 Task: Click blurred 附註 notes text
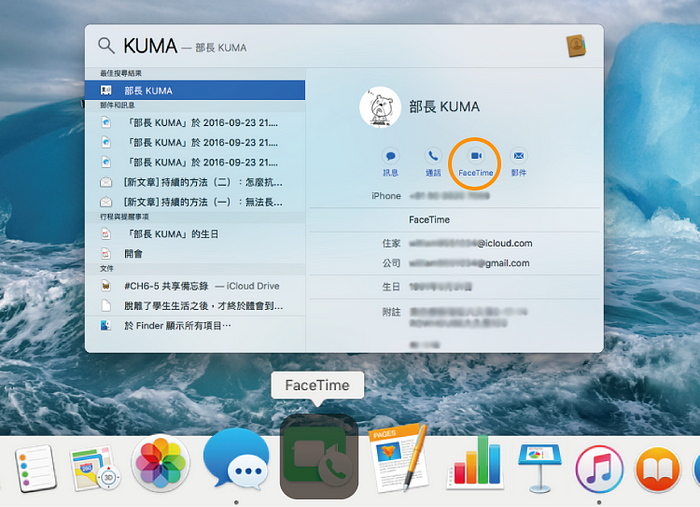(468, 317)
